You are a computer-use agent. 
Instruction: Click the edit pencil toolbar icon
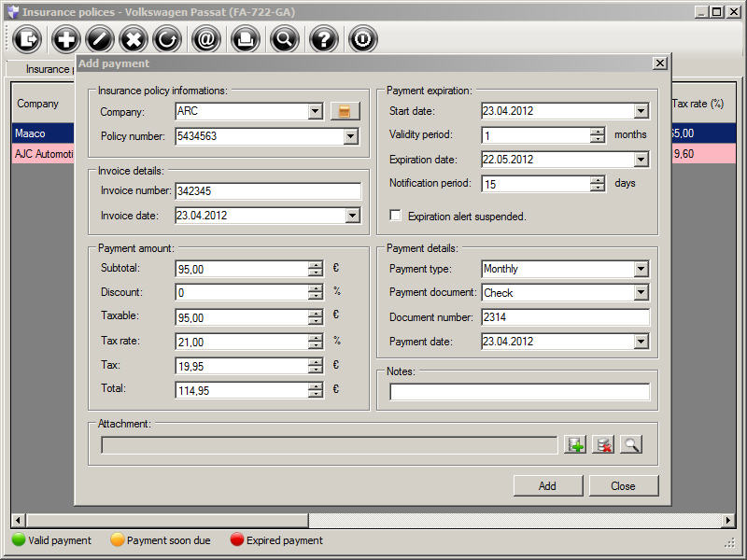100,39
